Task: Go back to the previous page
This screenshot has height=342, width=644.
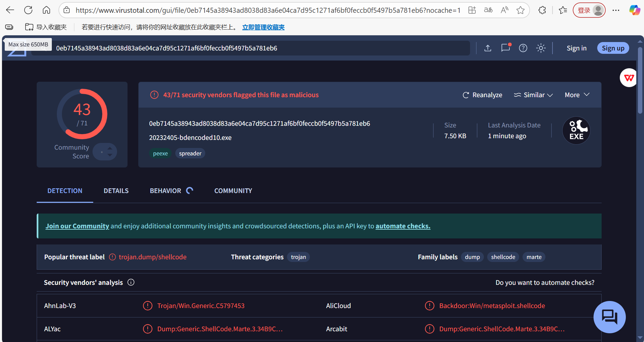Action: pyautogui.click(x=10, y=10)
